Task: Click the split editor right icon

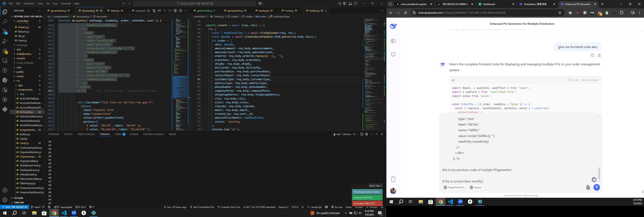Action: point(181,11)
